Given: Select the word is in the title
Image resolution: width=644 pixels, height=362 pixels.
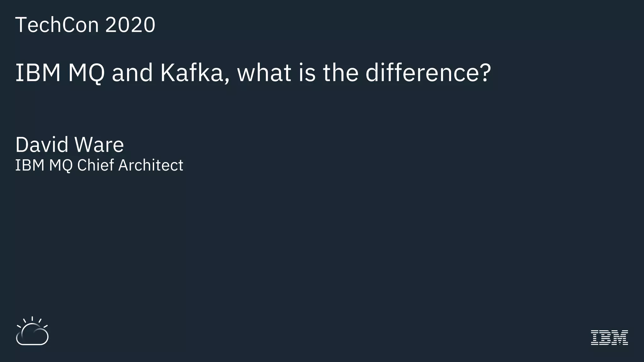Looking at the screenshot, I should coord(307,73).
